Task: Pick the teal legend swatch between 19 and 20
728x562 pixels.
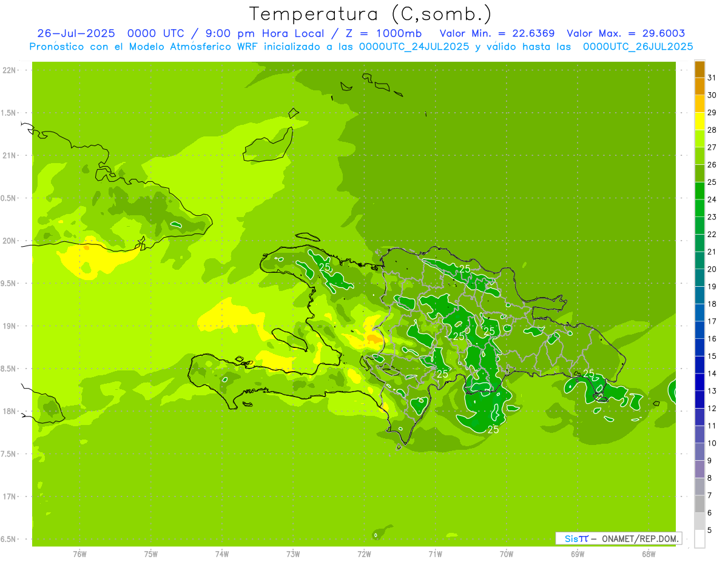Action: (699, 278)
